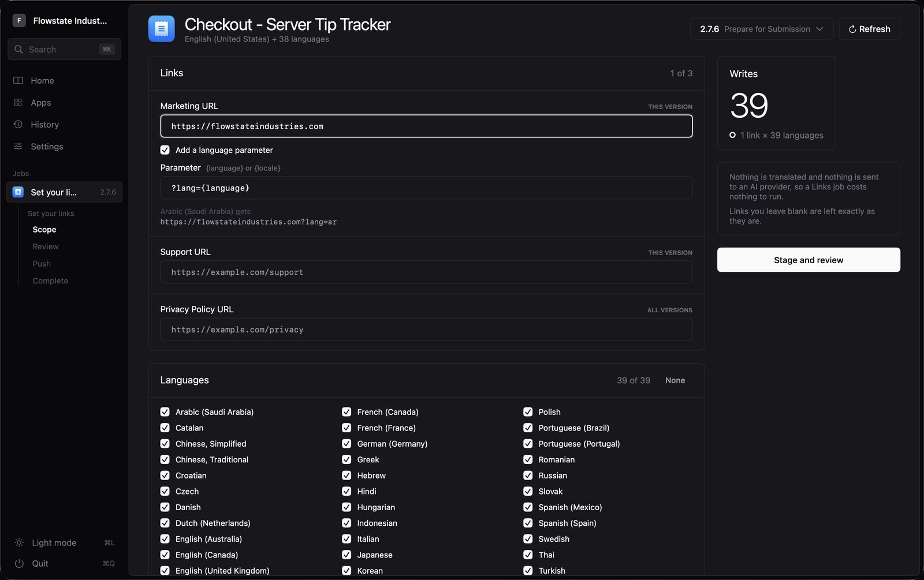Click the blue job icon for Set your links
Image resolution: width=924 pixels, height=580 pixels.
(x=18, y=192)
